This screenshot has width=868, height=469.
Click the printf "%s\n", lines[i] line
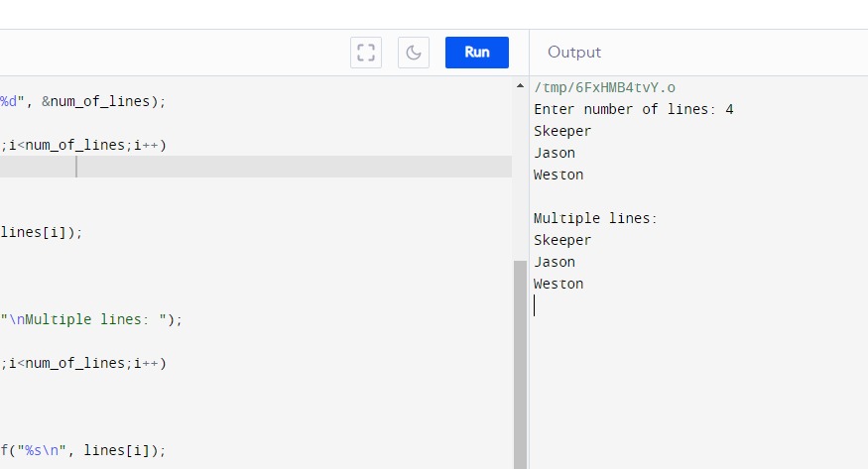83,450
